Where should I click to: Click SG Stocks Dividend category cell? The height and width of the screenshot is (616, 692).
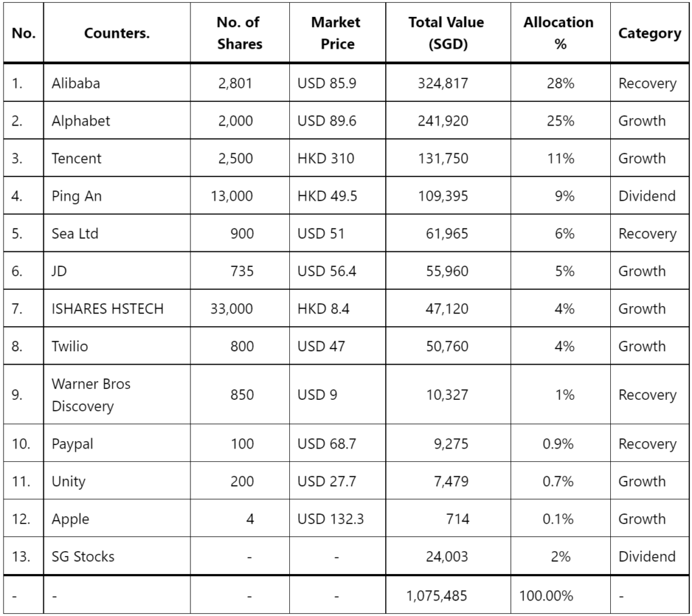[649, 557]
